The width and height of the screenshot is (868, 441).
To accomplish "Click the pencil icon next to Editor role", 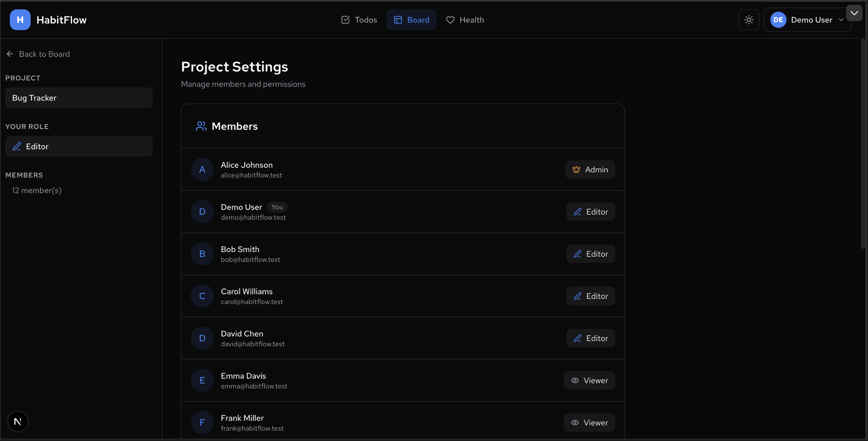I will [x=16, y=146].
